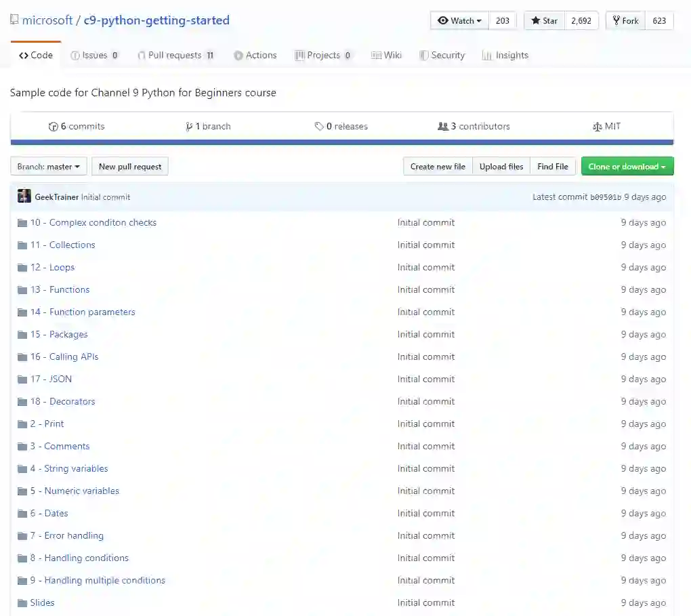The height and width of the screenshot is (616, 691).
Task: Select folder icon beside Slides
Action: [22, 602]
